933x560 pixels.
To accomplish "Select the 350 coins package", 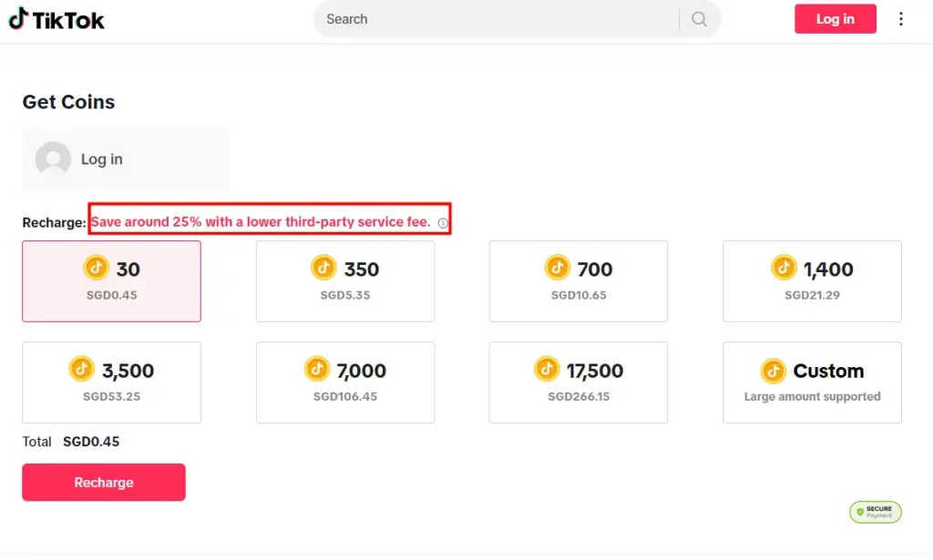I will [345, 281].
